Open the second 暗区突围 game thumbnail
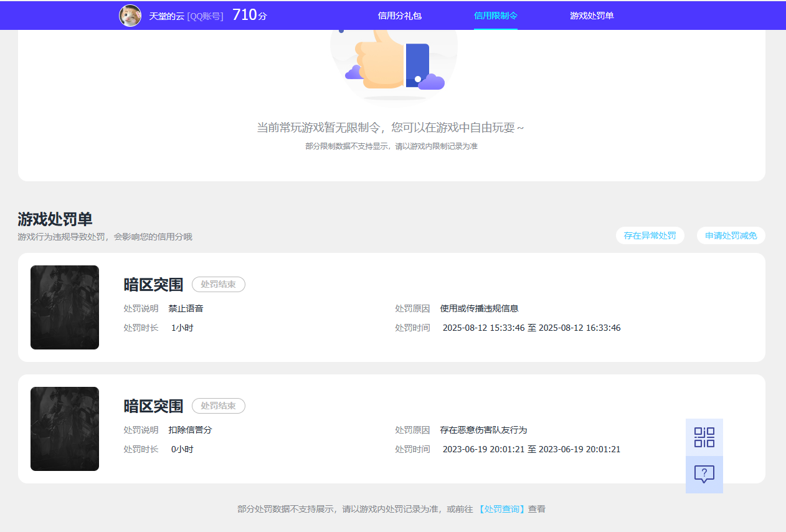The height and width of the screenshot is (532, 786). point(65,429)
